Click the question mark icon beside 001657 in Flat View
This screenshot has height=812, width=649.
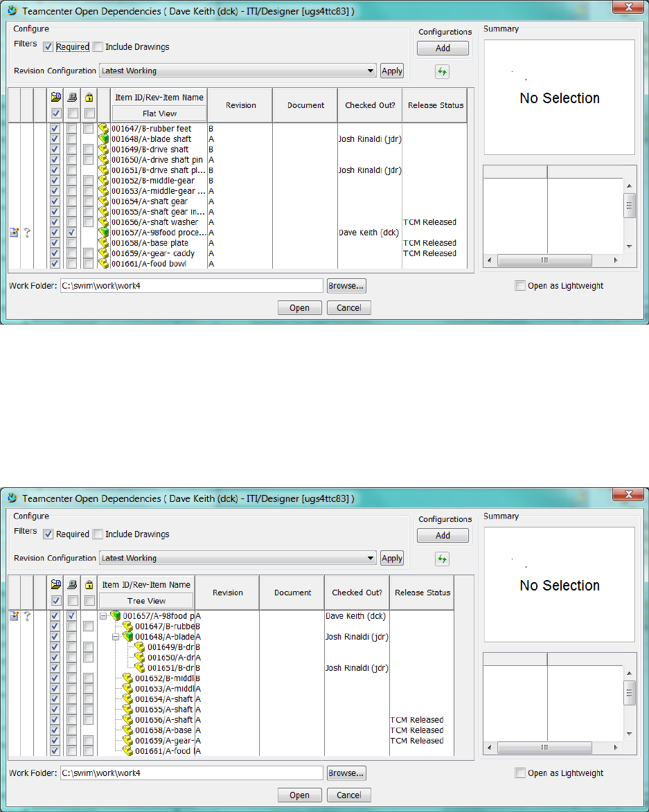coord(27,233)
